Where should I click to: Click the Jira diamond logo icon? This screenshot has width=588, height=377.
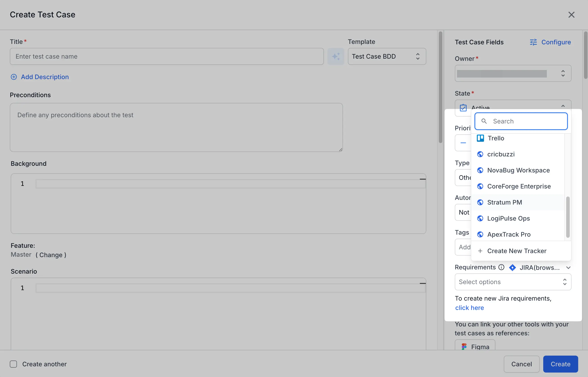[x=512, y=267]
